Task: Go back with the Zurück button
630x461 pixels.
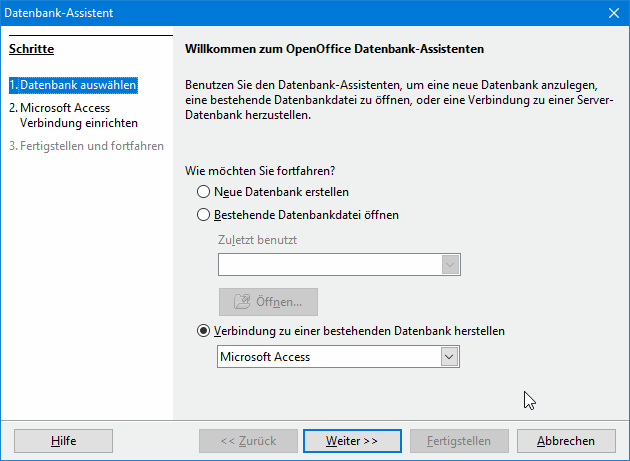Action: point(248,441)
